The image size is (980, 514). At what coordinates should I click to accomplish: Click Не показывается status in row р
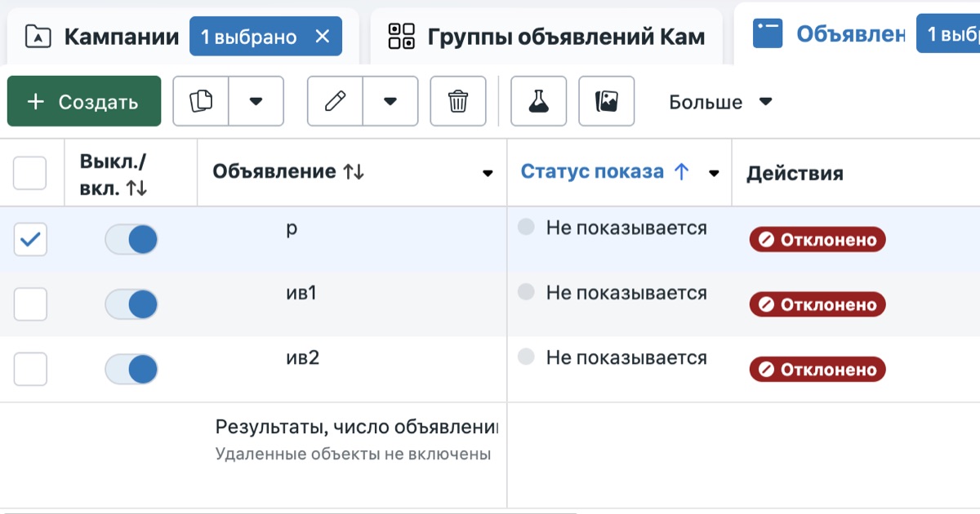[626, 228]
